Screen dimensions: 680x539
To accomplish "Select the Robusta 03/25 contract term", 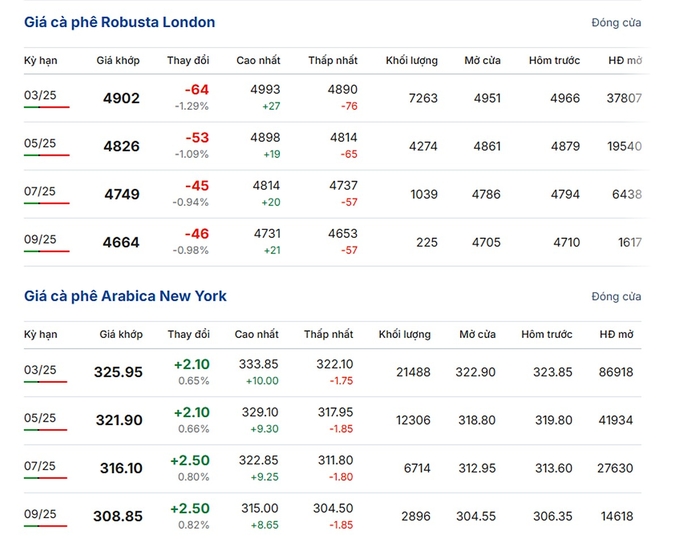I will click(40, 95).
